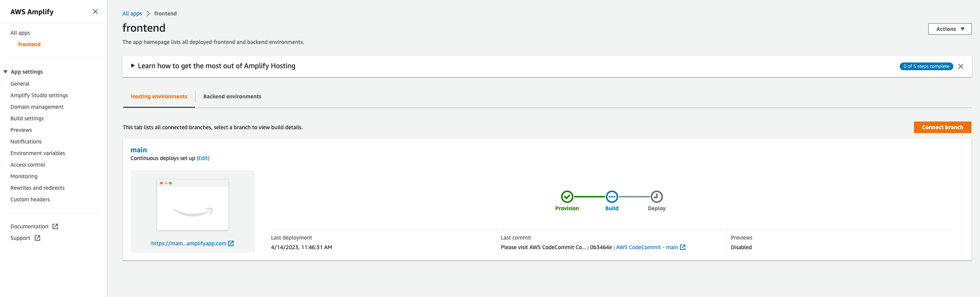Click the Deploy step label
The width and height of the screenshot is (980, 297).
click(657, 208)
